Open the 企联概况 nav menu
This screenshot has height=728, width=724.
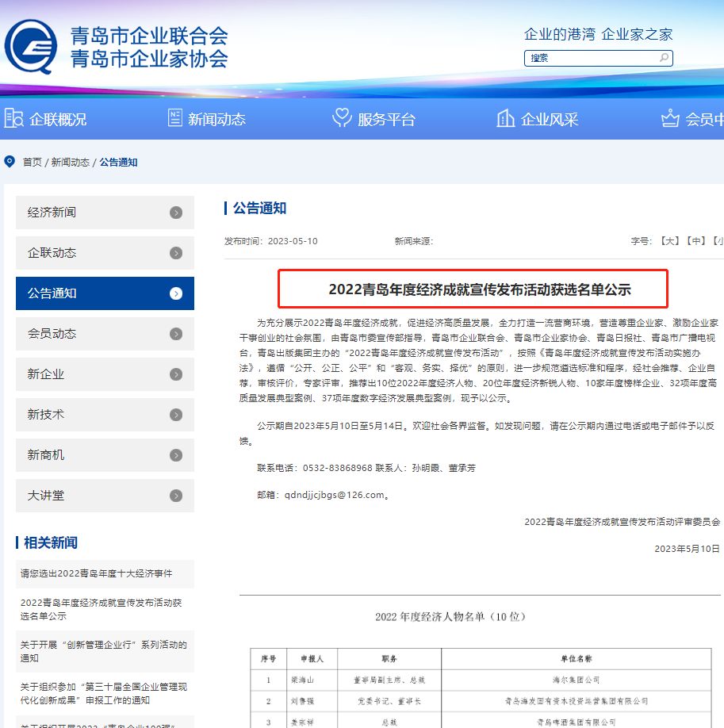58,119
